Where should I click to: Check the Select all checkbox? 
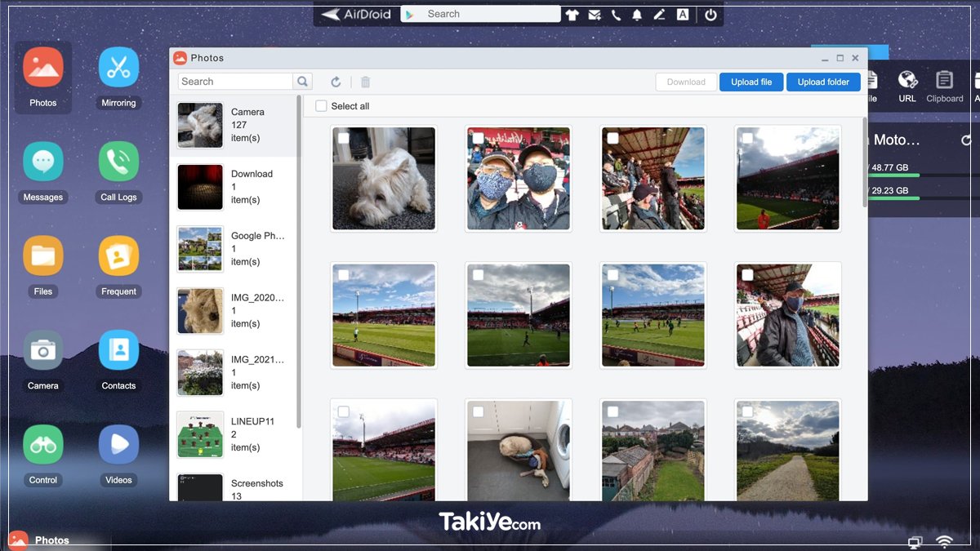pos(321,106)
